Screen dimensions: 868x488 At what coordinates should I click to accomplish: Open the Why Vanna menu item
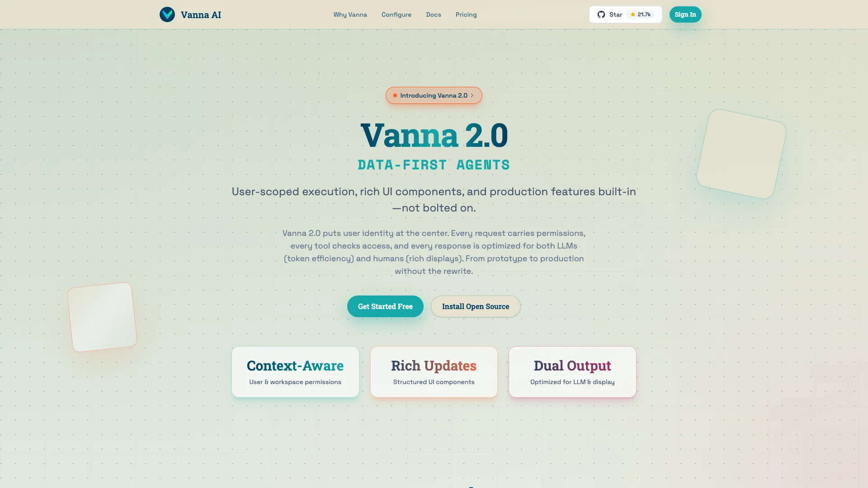(350, 14)
